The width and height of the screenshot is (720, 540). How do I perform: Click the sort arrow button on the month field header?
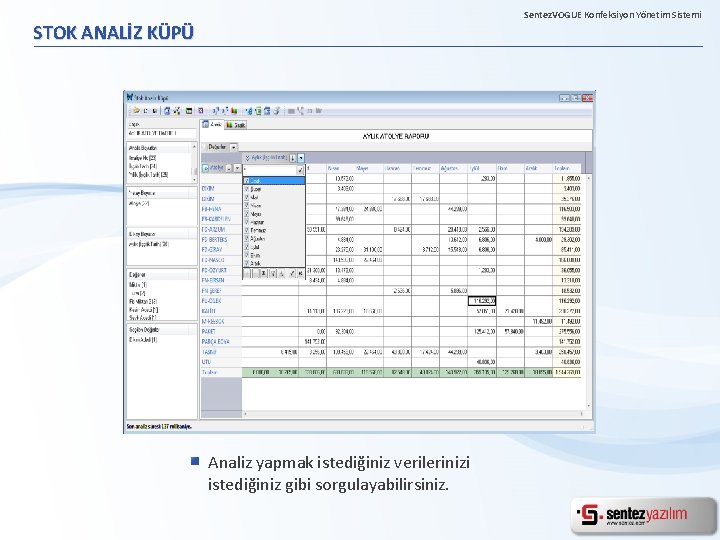point(292,158)
